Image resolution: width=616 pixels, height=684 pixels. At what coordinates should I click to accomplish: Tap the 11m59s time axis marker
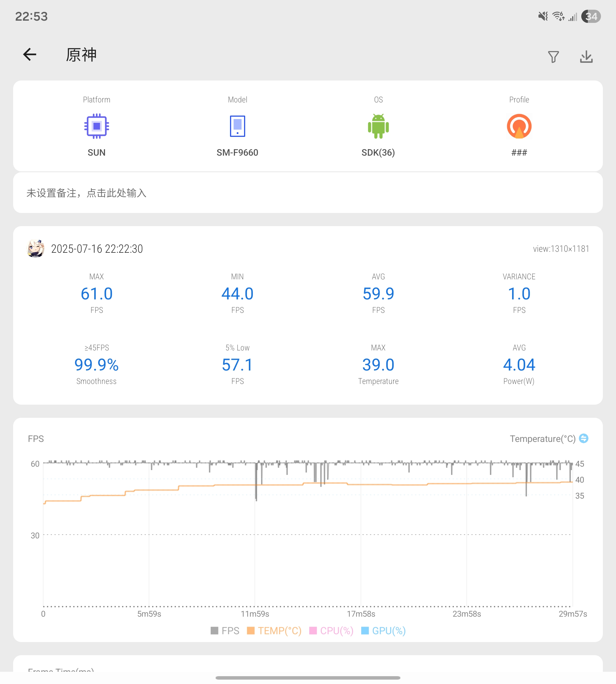255,614
